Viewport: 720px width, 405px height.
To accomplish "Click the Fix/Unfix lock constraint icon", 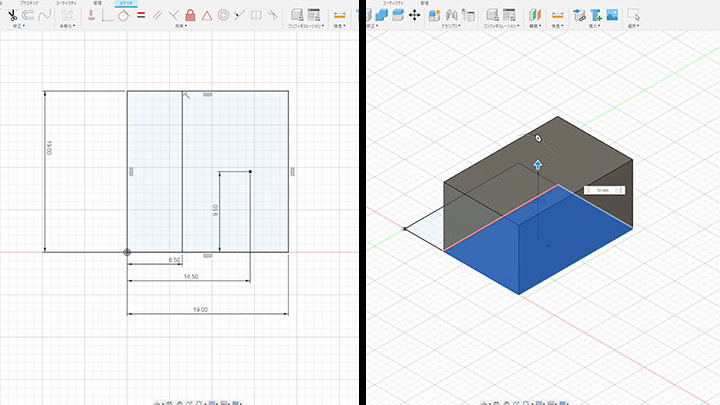I will (189, 15).
